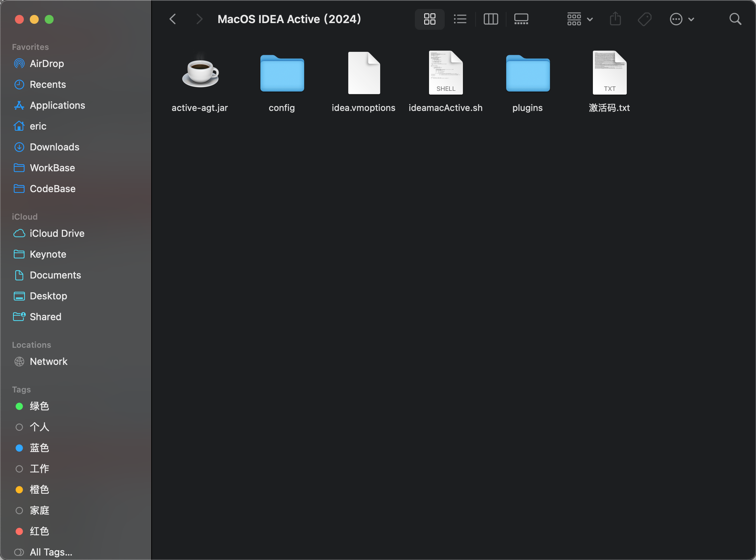Select the config folder
The height and width of the screenshot is (560, 756).
pos(282,73)
